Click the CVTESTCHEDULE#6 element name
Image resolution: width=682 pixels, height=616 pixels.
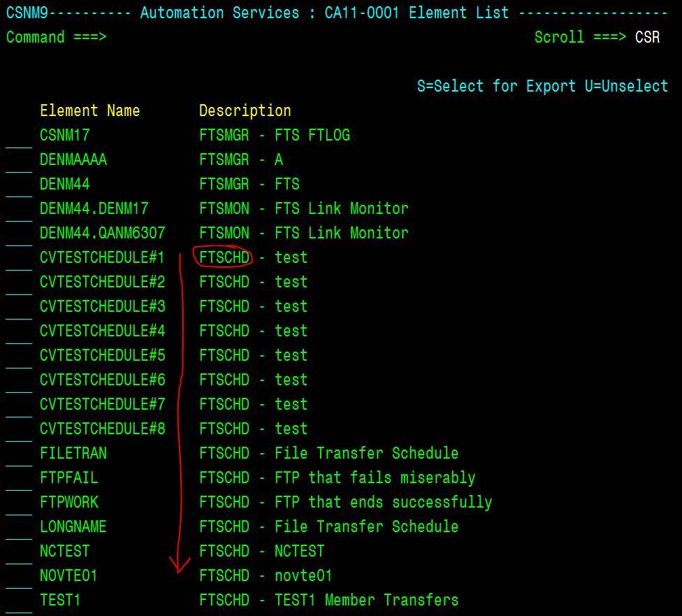[102, 380]
